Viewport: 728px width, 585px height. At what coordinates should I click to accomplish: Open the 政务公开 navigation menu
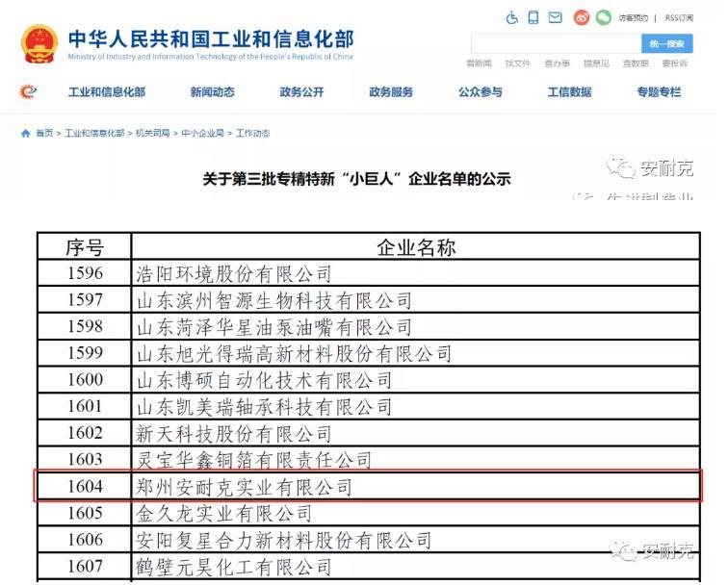coord(301,91)
